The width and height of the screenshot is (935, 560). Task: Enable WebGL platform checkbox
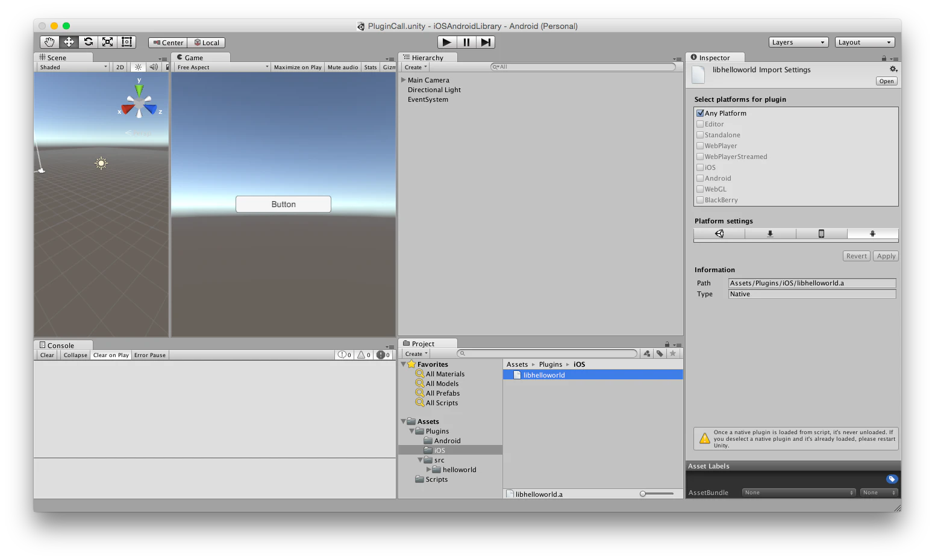(700, 189)
